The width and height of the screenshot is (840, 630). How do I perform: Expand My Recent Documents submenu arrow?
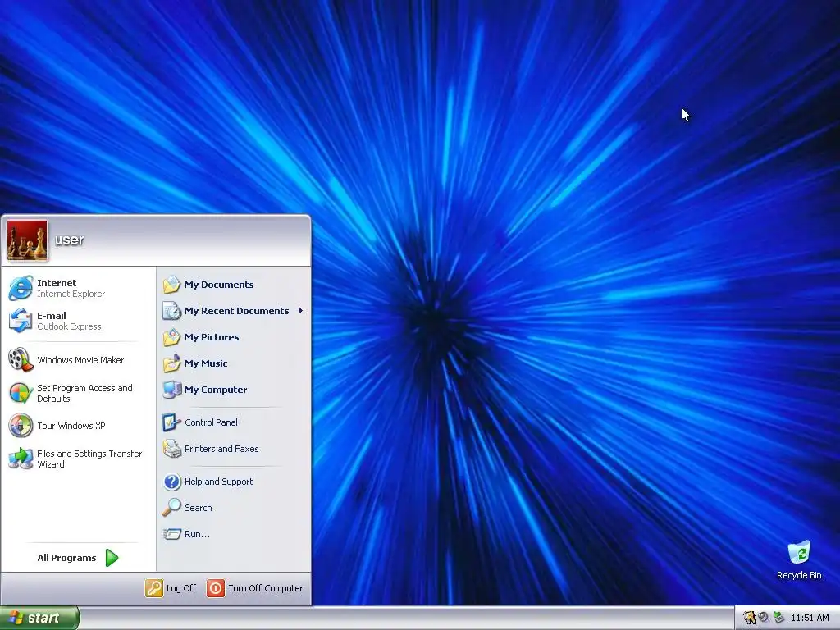click(301, 311)
